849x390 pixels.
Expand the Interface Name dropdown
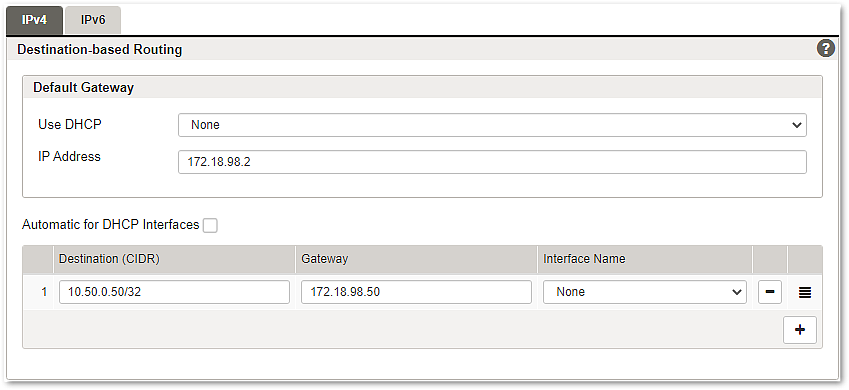coord(645,292)
